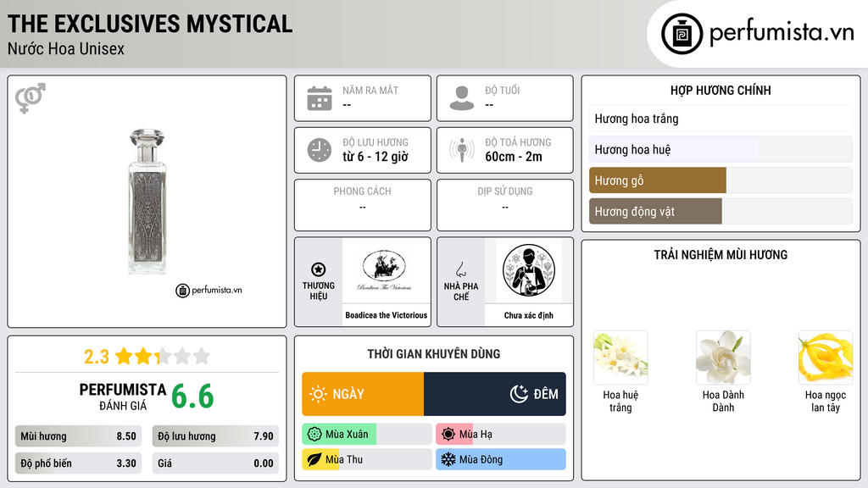Click the Thời gian khuyên dùng heading
This screenshot has width=868, height=488.
434,354
